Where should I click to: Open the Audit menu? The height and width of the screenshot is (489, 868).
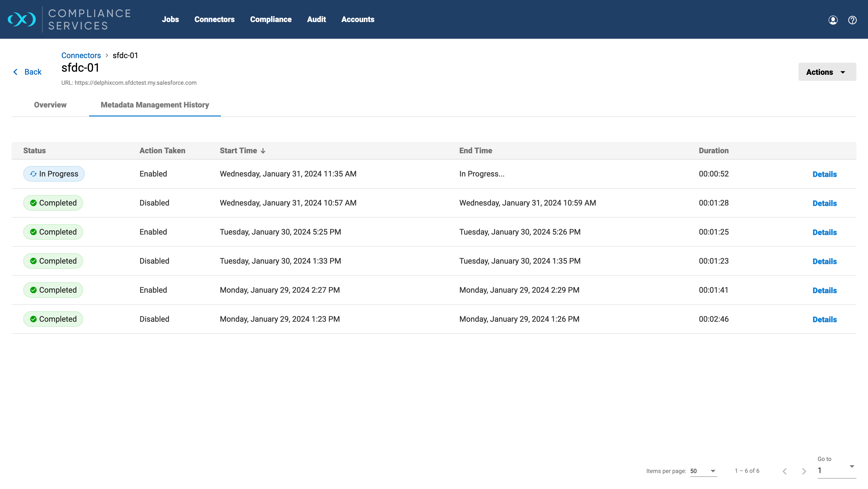click(316, 20)
